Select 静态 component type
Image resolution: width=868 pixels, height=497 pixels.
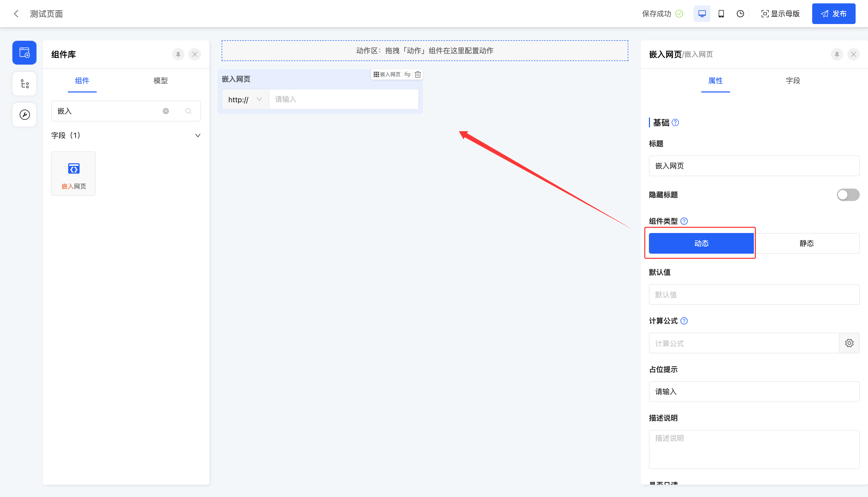807,243
